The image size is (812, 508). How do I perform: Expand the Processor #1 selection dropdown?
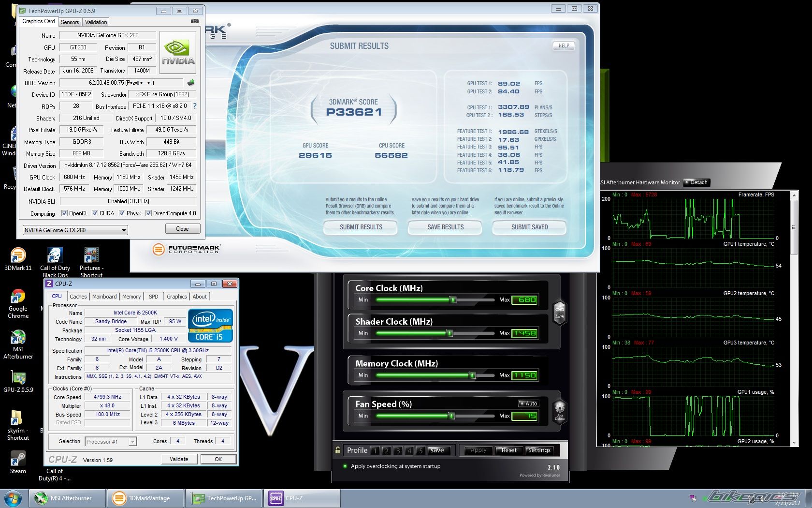tap(111, 442)
